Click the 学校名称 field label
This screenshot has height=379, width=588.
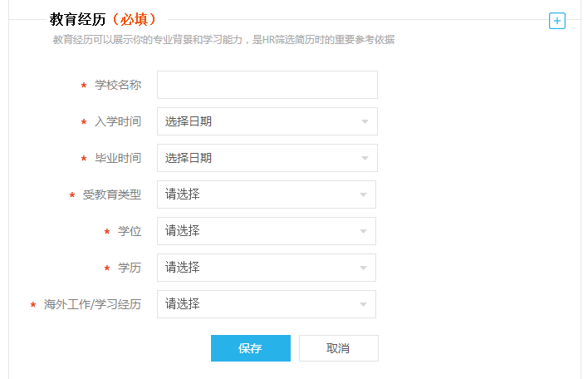(118, 85)
